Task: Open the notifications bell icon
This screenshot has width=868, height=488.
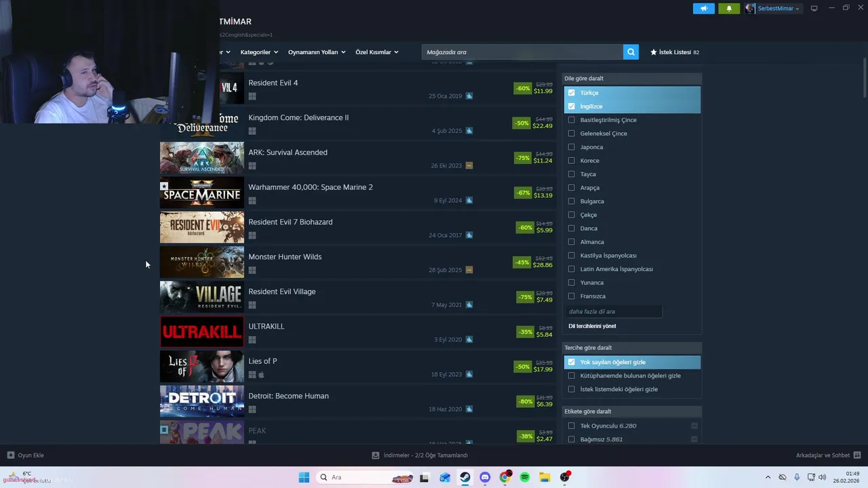Action: tap(729, 9)
